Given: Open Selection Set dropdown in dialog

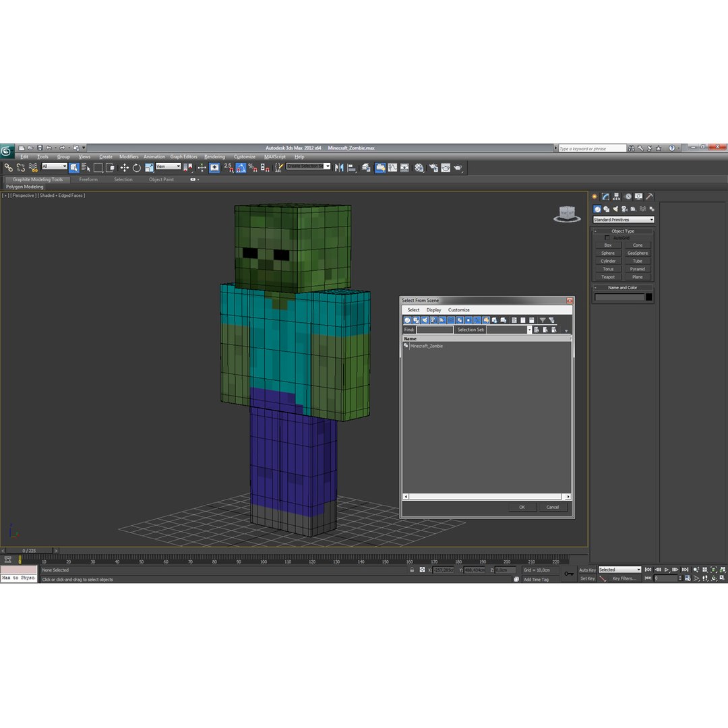Looking at the screenshot, I should coord(529,330).
